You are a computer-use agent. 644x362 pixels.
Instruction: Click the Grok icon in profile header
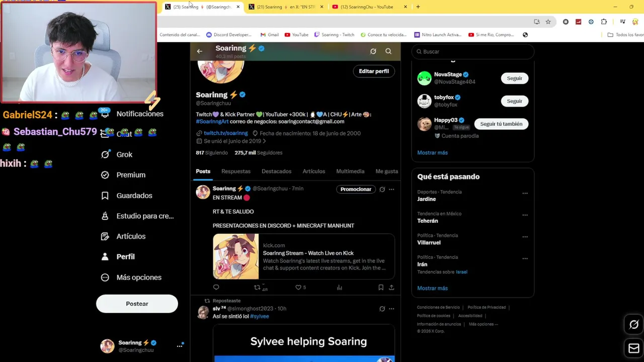[x=373, y=51]
